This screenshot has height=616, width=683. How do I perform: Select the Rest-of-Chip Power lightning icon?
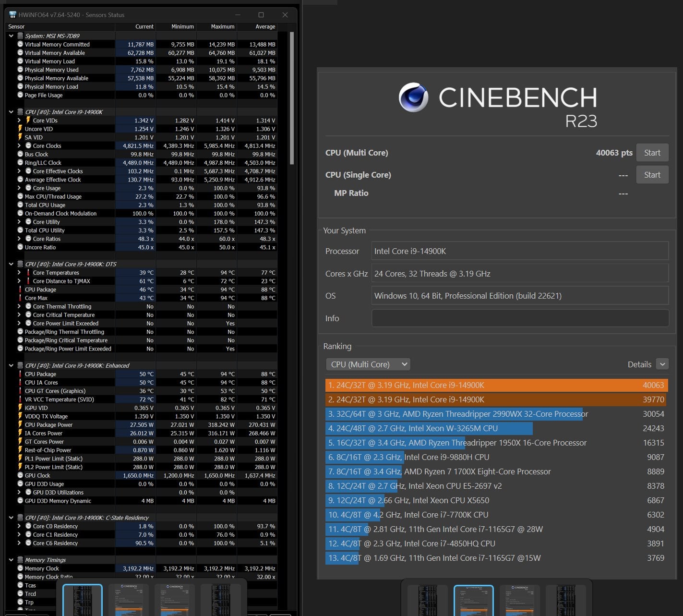click(x=20, y=450)
